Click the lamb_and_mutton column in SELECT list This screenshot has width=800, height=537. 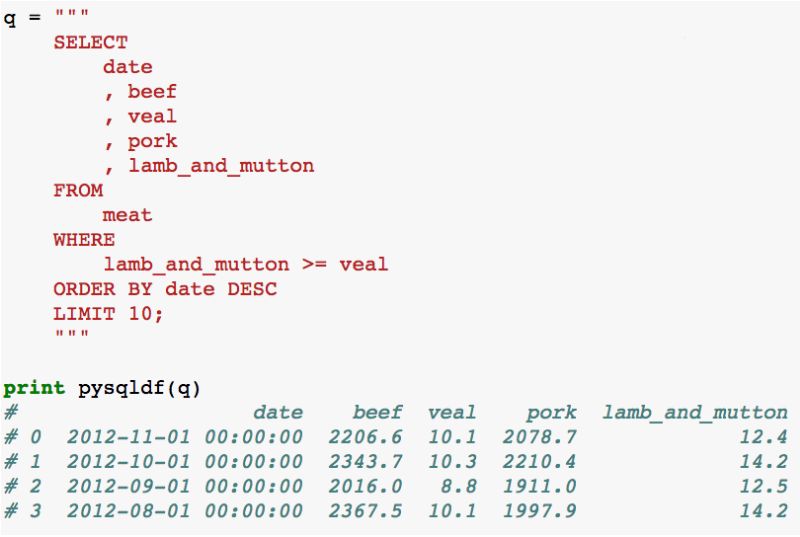[221, 166]
